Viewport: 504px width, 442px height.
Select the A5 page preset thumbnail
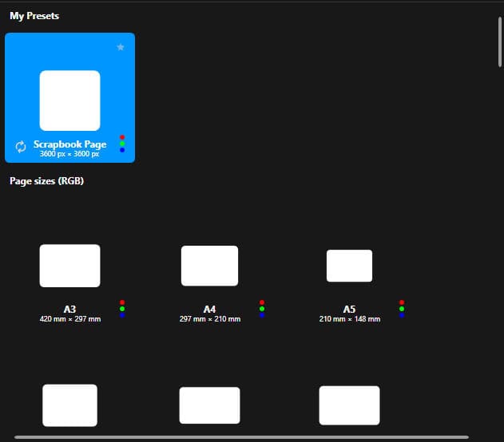click(x=349, y=266)
